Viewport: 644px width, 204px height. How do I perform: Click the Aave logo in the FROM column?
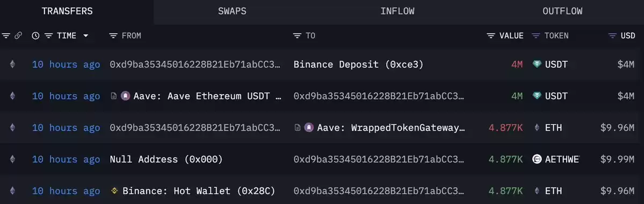point(126,96)
